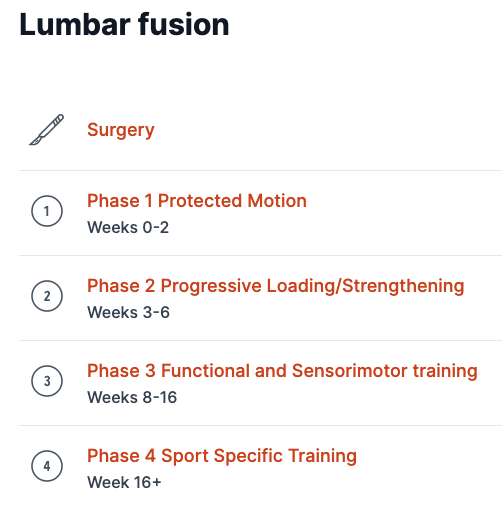
Task: Click the divider line under Phase 1 row
Action: coord(260,255)
